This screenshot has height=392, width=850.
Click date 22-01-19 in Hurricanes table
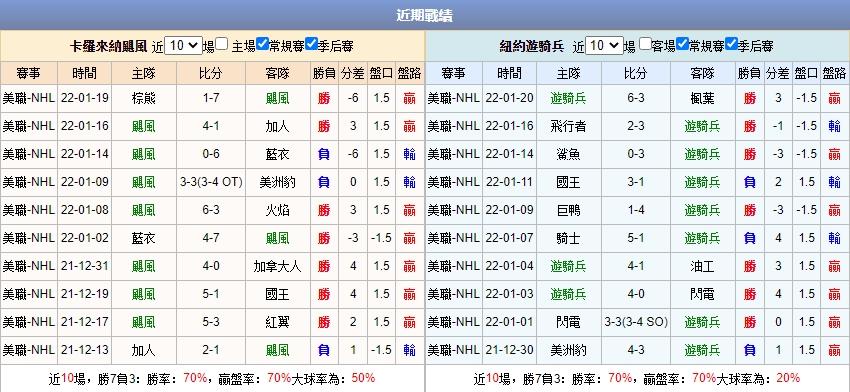pos(85,98)
